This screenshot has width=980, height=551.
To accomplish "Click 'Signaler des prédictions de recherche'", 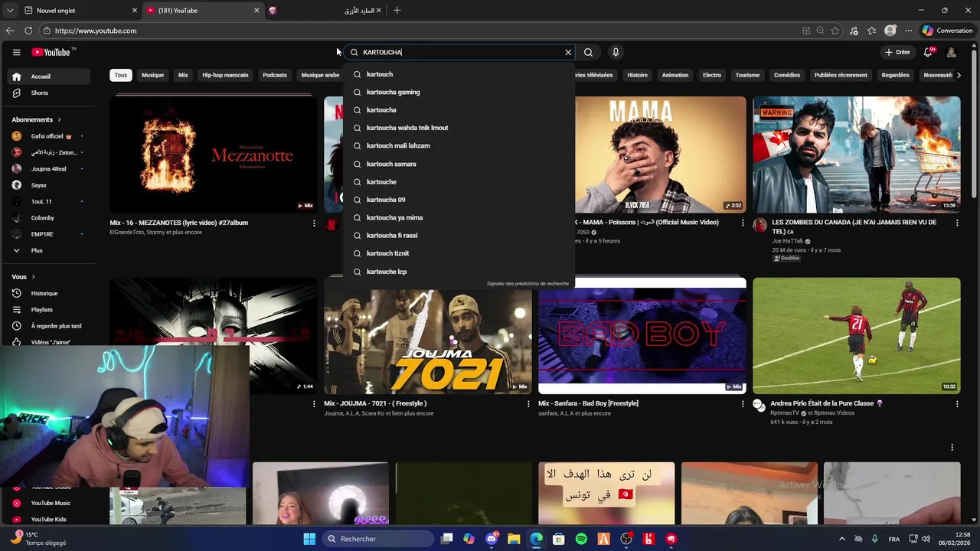I will coord(528,284).
